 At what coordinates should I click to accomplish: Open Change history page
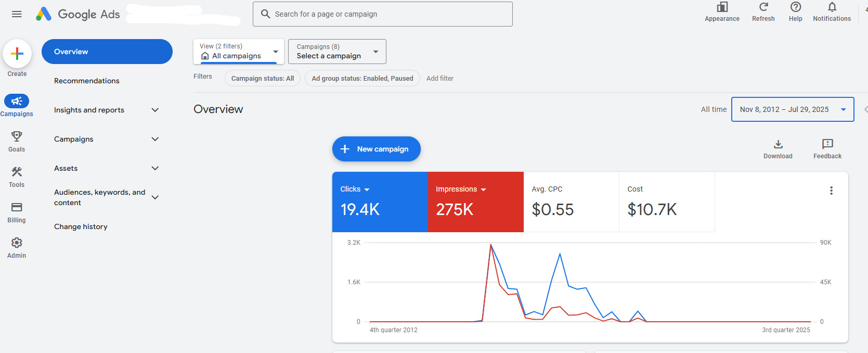point(81,226)
